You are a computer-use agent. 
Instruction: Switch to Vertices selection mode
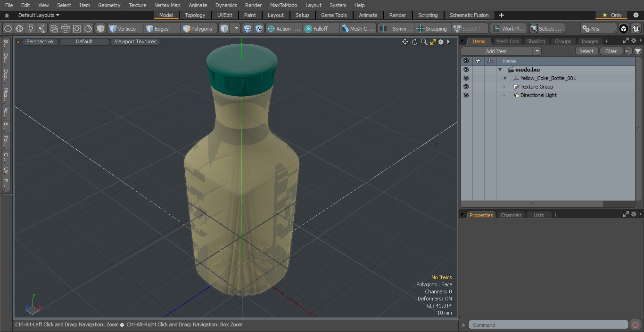coord(122,29)
